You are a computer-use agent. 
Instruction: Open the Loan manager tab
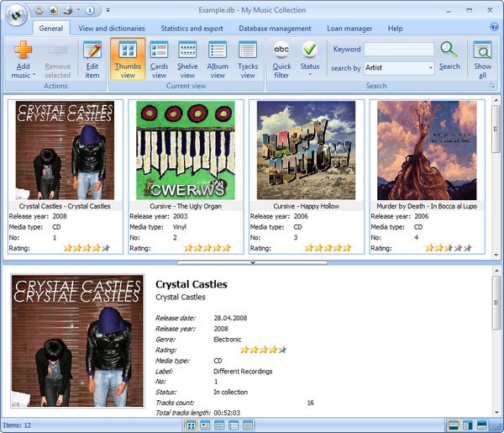[x=349, y=29]
